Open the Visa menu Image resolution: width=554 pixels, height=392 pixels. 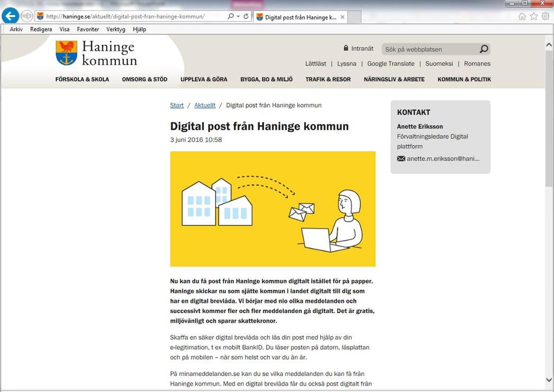click(x=64, y=29)
